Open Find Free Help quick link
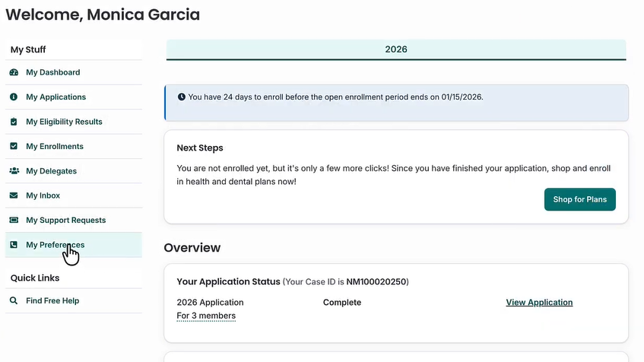This screenshot has height=362, width=644. (x=52, y=300)
